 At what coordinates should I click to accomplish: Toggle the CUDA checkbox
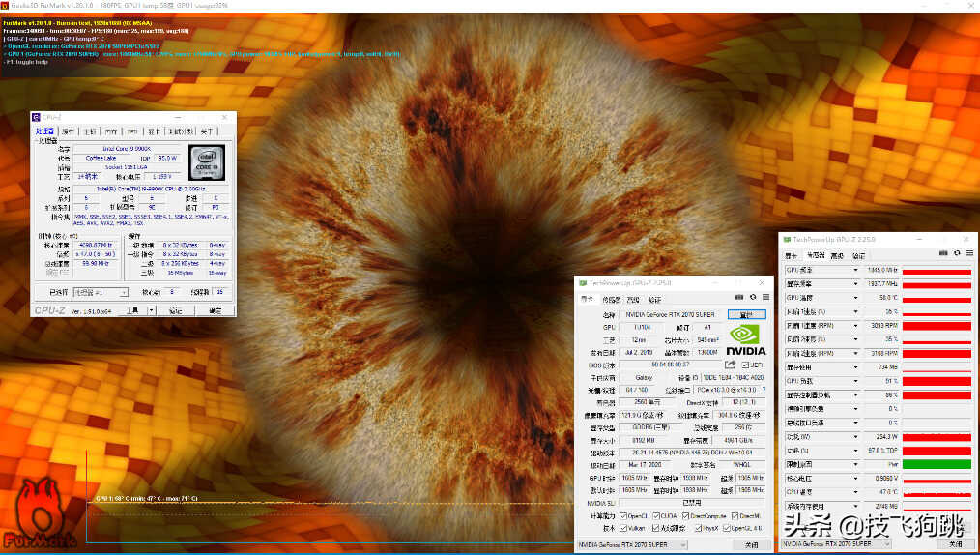656,516
